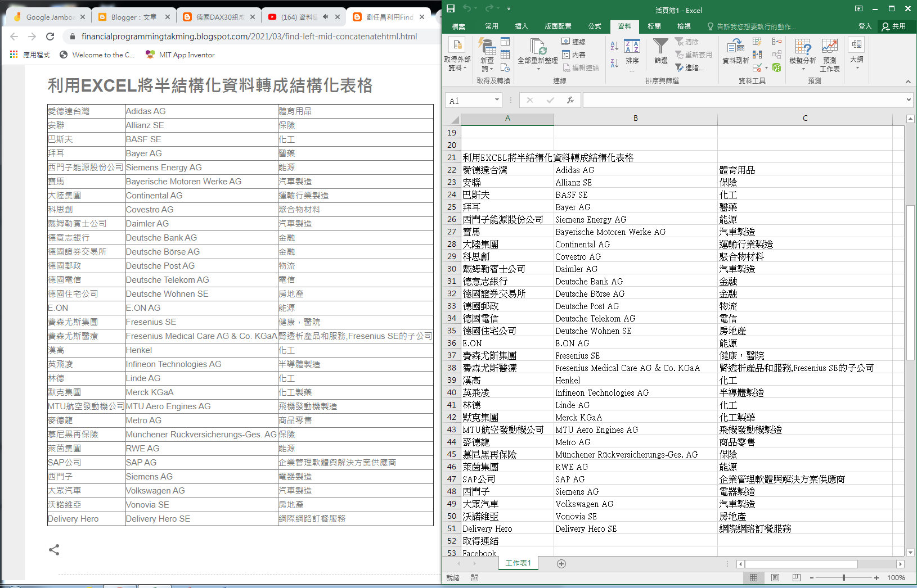917x588 pixels.
Task: Click the Save icon in Excel title bar
Action: (x=451, y=8)
